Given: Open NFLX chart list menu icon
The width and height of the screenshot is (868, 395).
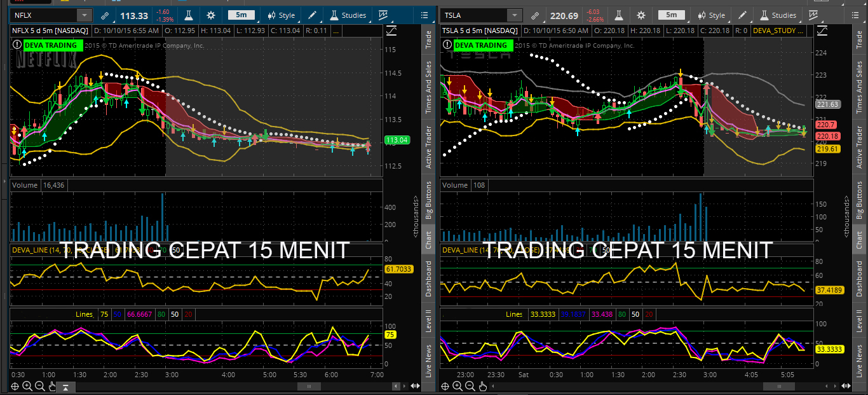Looking at the screenshot, I should 423,15.
